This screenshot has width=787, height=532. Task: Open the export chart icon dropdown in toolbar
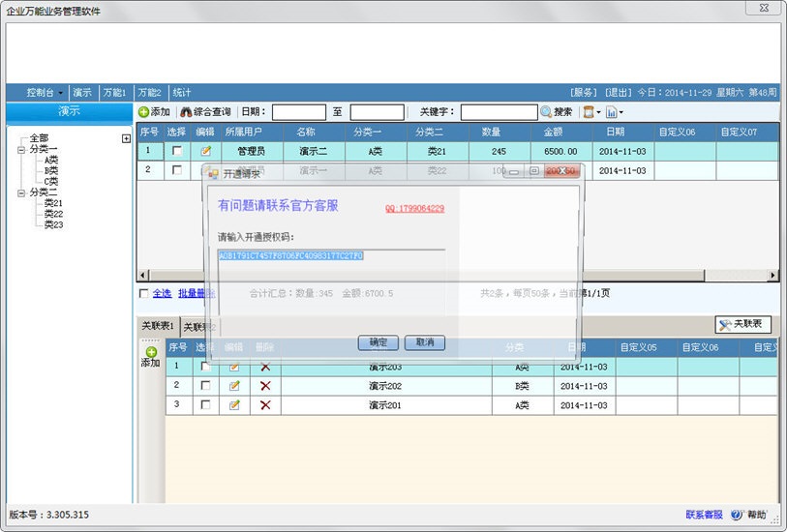click(615, 112)
